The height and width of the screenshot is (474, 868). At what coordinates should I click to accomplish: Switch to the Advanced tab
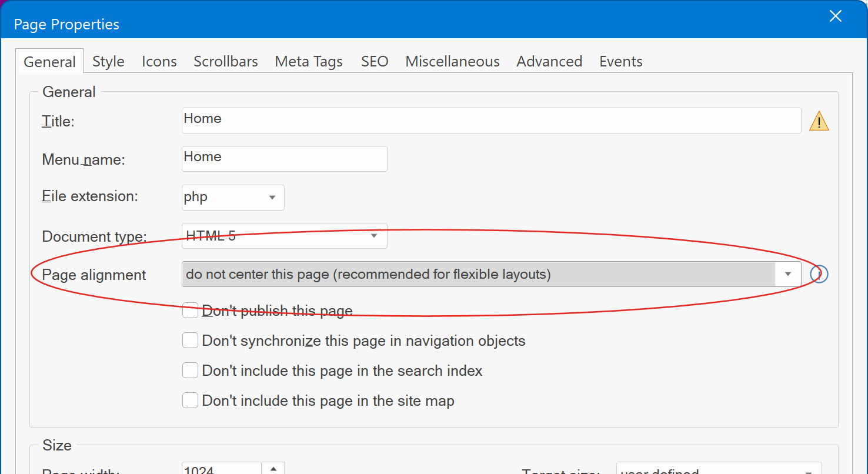pyautogui.click(x=549, y=62)
